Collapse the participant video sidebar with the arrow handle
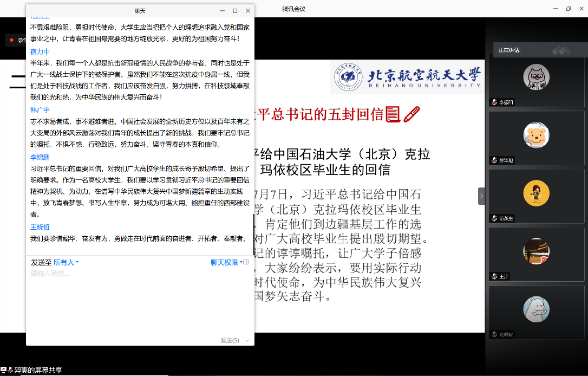Screen dimensions: 588x376 click(481, 196)
